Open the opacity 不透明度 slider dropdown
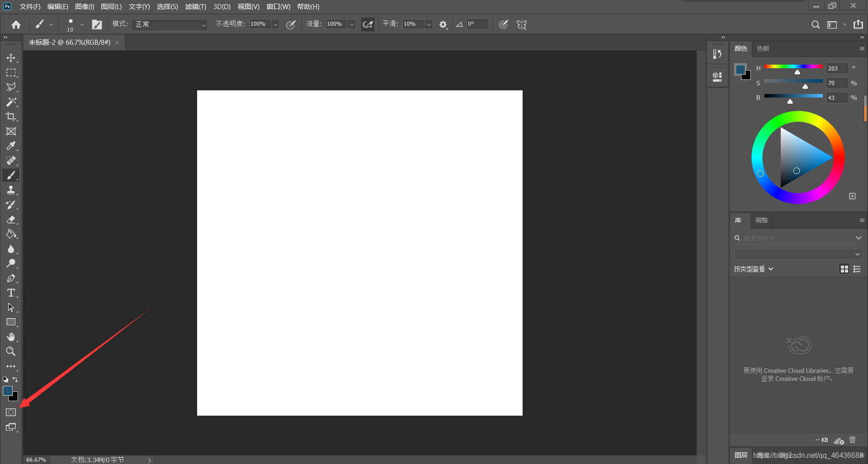 [x=275, y=24]
